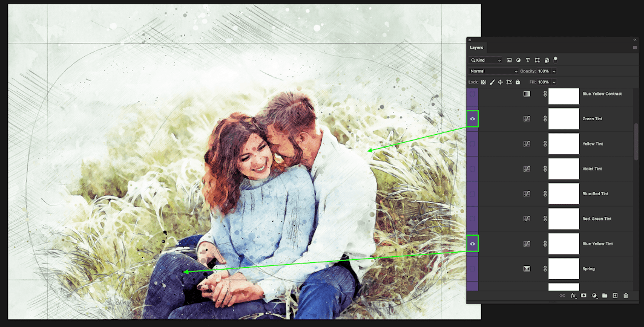Select the Spring layer name
This screenshot has width=644, height=327.
(588, 269)
